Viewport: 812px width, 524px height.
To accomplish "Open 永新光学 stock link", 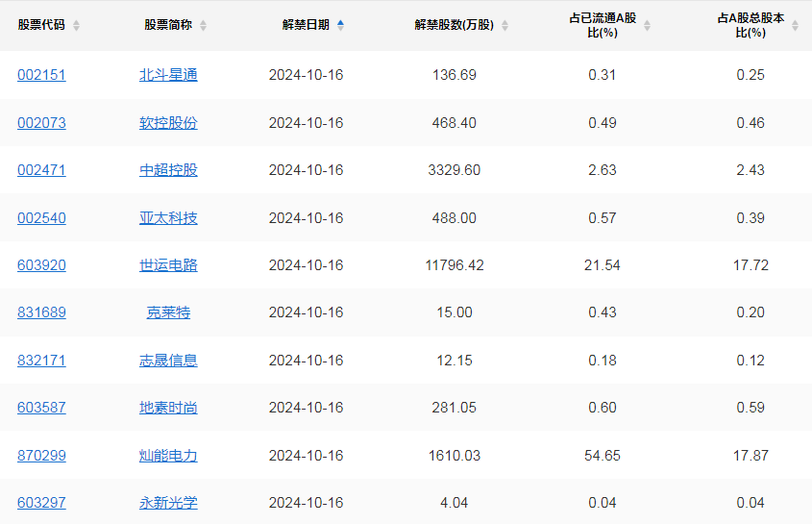I will pos(168,503).
